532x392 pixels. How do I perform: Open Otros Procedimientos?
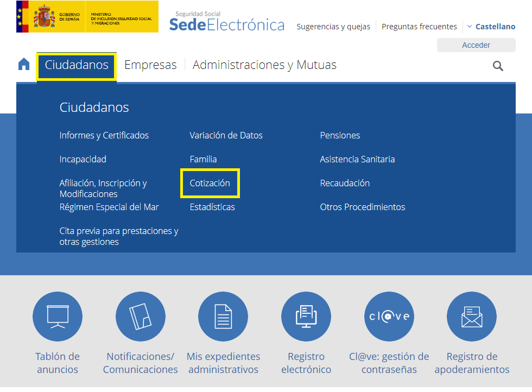(363, 207)
